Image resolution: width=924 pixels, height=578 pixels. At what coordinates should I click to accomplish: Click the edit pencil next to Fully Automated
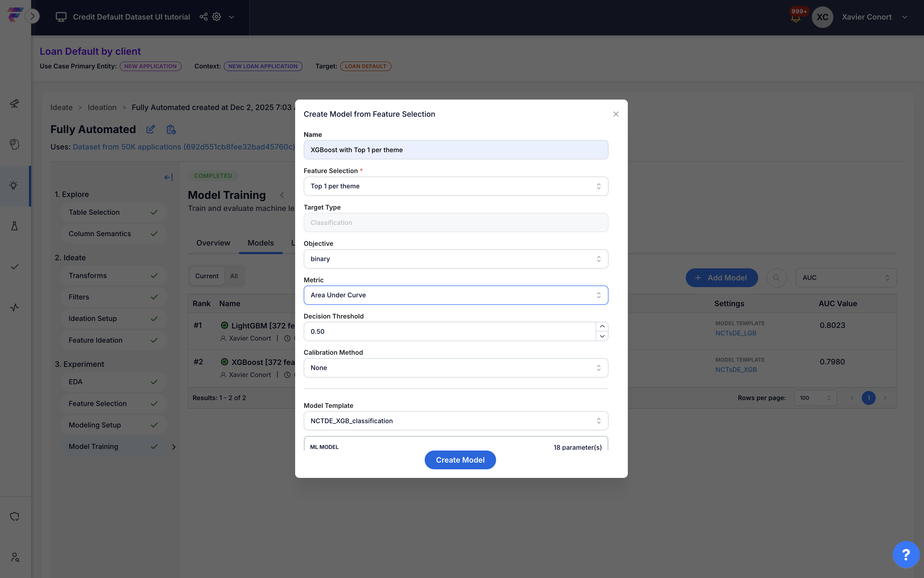pyautogui.click(x=151, y=129)
